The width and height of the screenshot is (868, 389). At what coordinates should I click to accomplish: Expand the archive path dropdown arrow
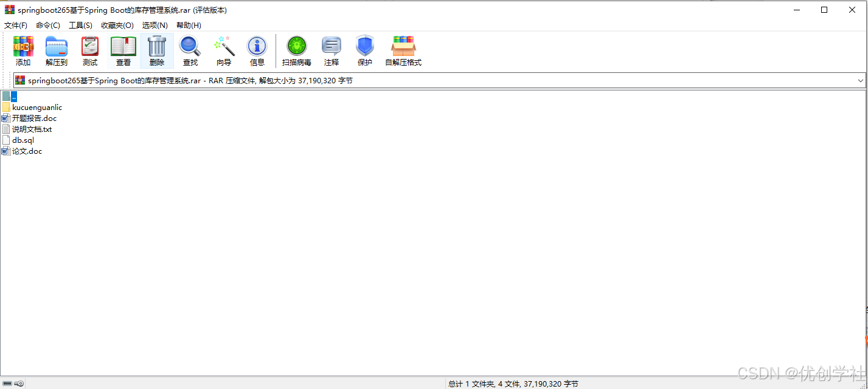pos(861,80)
